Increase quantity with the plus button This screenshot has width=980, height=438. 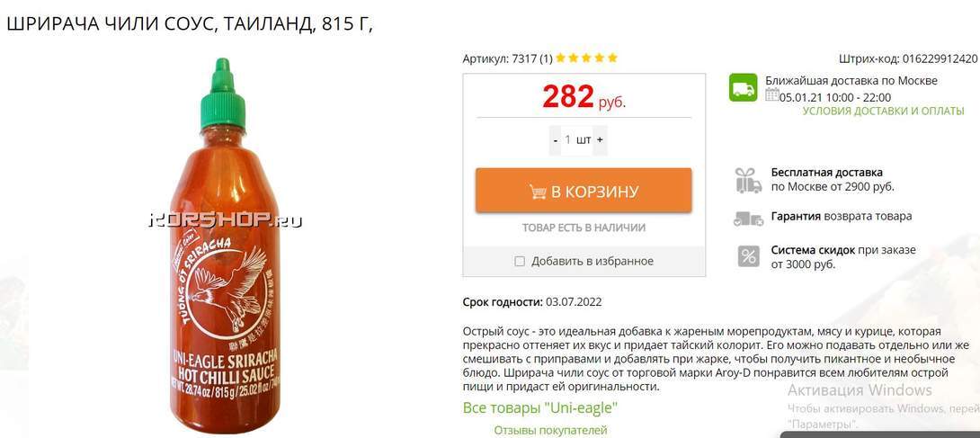pyautogui.click(x=600, y=140)
